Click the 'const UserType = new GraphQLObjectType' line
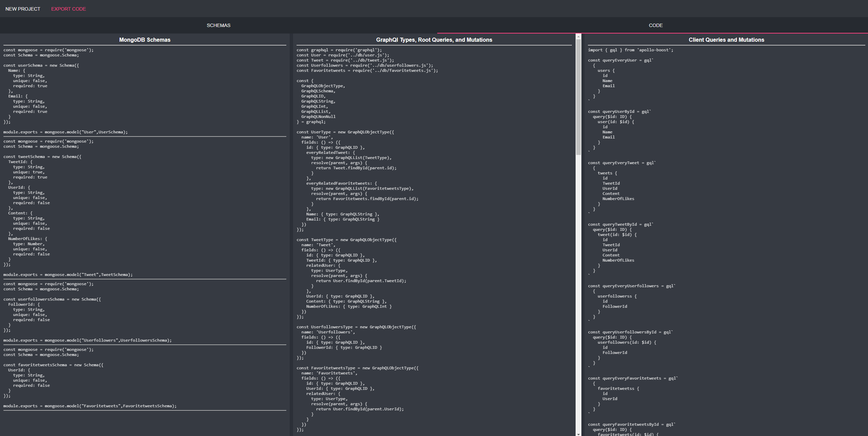Screen dimensions: 868x436 click(x=345, y=132)
